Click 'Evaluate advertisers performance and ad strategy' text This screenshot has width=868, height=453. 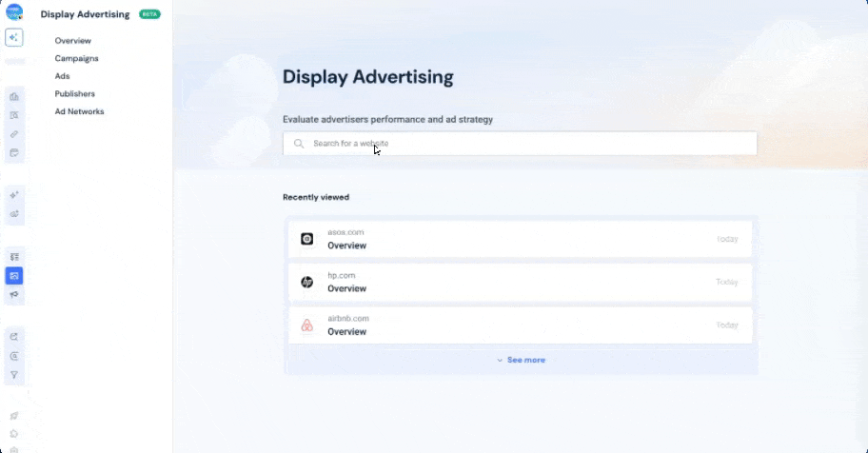pos(387,120)
